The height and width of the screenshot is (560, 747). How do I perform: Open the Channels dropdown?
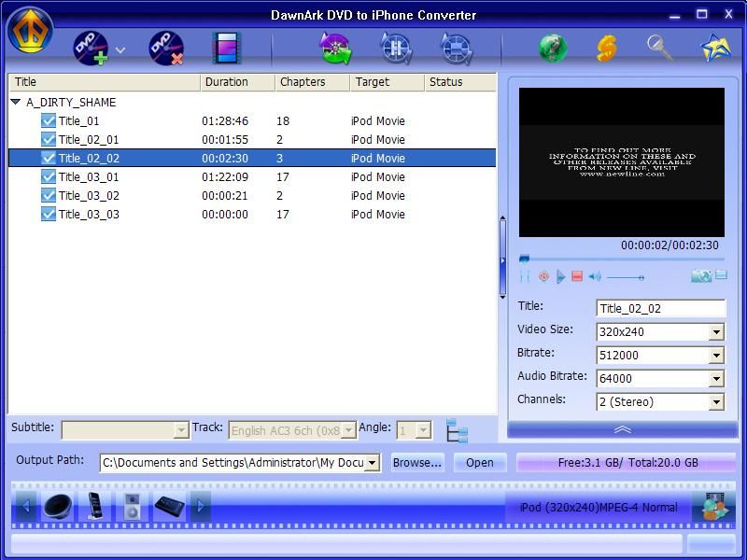coord(716,402)
